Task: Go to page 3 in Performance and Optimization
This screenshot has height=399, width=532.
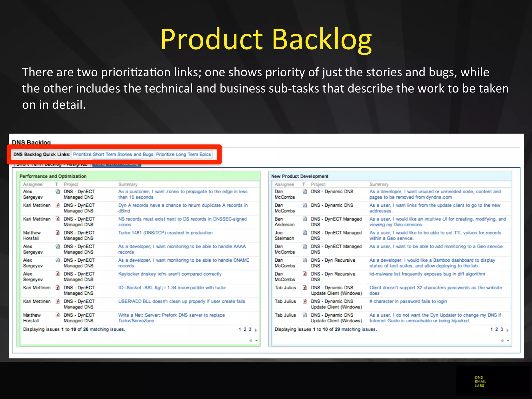Action: click(x=250, y=329)
